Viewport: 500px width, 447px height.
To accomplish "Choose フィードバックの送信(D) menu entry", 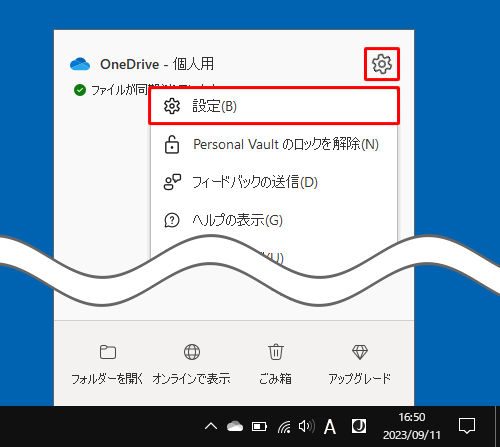I will 274,182.
